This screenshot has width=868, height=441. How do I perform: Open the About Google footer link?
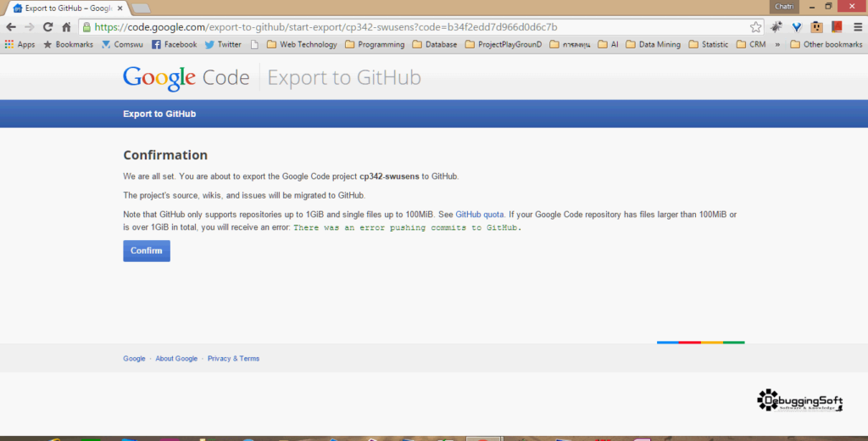[176, 359]
